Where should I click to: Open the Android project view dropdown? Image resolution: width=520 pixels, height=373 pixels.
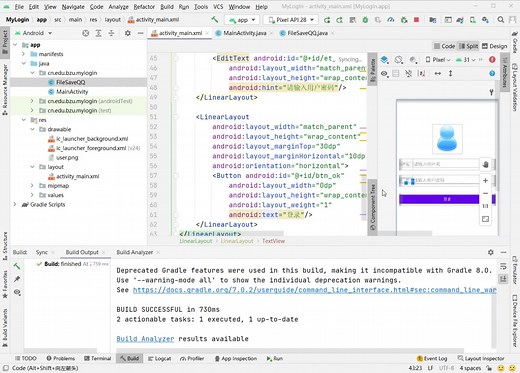pos(33,33)
